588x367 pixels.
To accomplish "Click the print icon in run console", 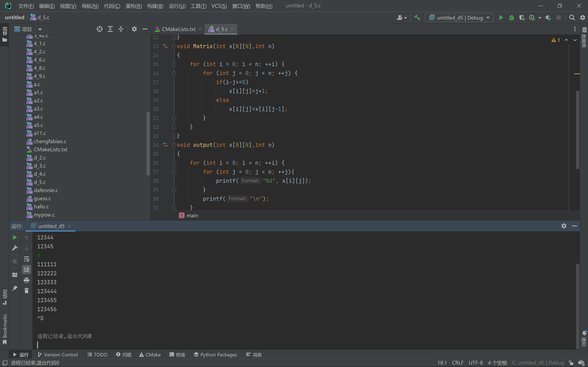I will [x=27, y=280].
